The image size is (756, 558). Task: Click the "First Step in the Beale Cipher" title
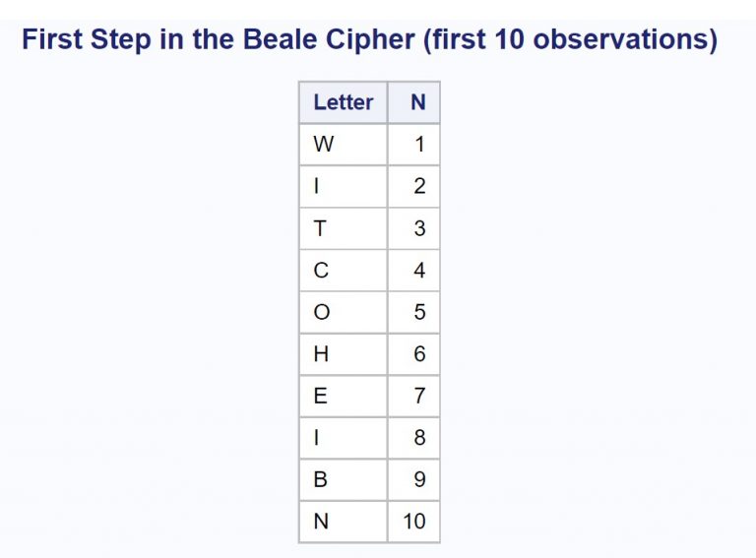point(369,41)
